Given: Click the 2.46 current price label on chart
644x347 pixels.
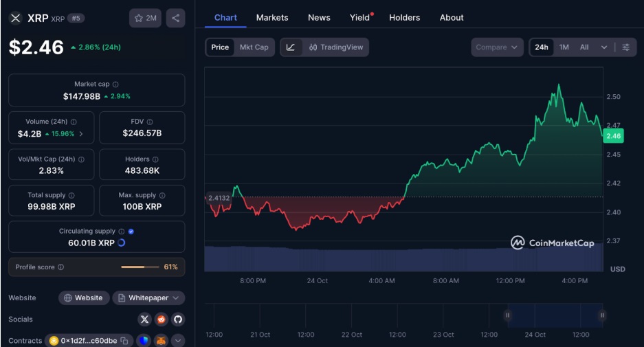Looking at the screenshot, I should (x=613, y=136).
